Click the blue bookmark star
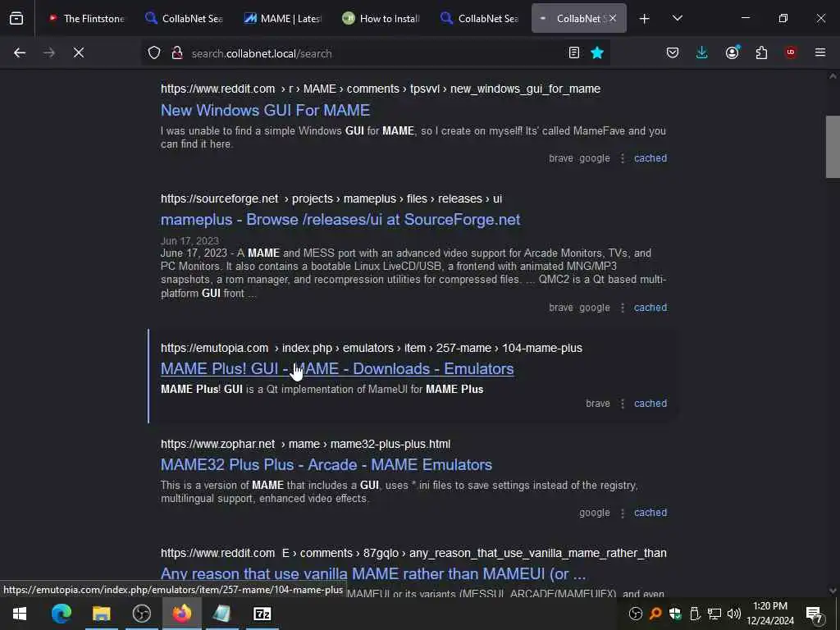Viewport: 840px width, 630px height. point(597,52)
